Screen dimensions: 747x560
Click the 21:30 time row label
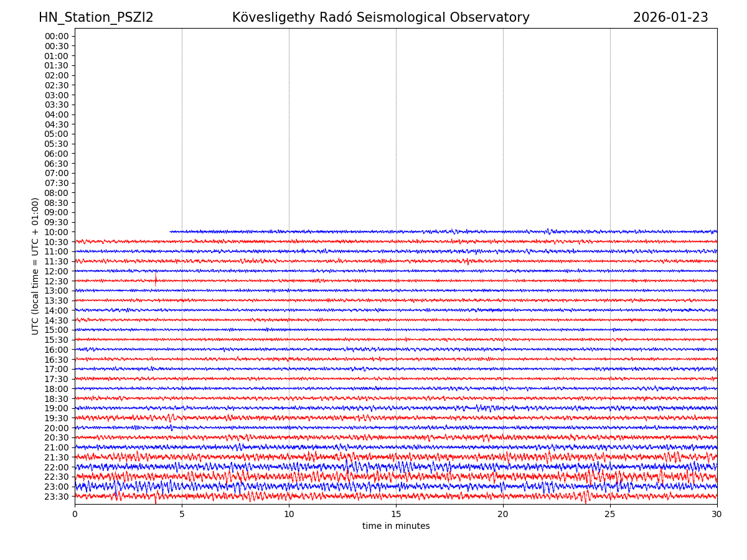click(57, 457)
